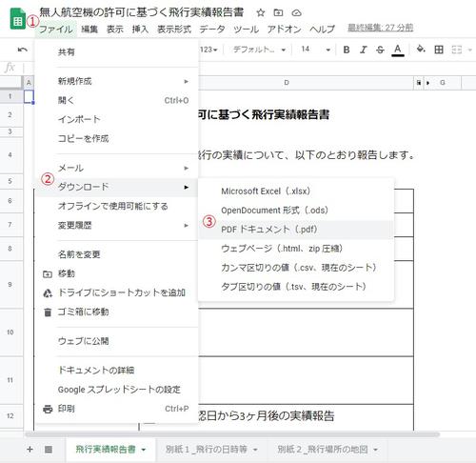Click the Google Sheets home icon
Screen dimensions: 476x463
[17, 19]
